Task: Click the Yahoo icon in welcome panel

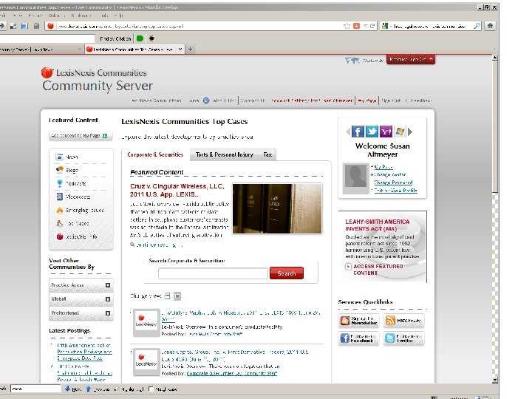Action: 386,132
